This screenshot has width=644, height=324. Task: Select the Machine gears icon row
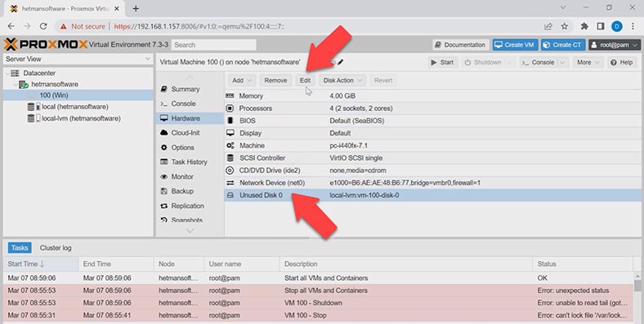pyautogui.click(x=230, y=145)
